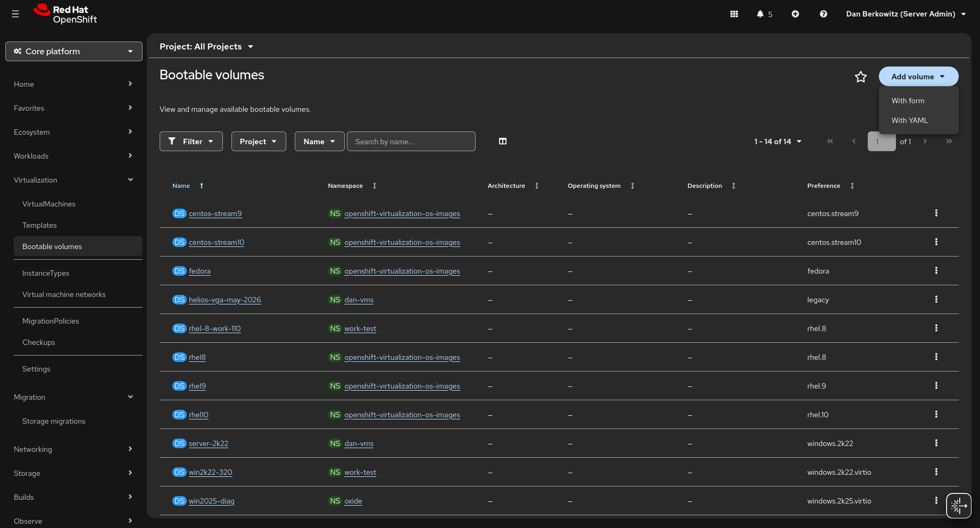Open the application launcher grid icon
Viewport: 980px width, 528px height.
click(x=734, y=14)
